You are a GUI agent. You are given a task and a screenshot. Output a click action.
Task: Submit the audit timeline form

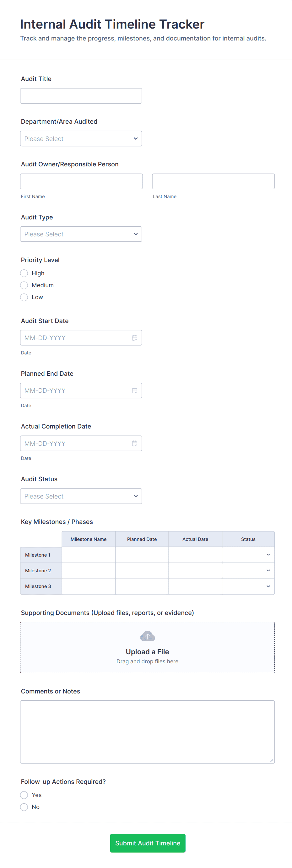tap(148, 843)
